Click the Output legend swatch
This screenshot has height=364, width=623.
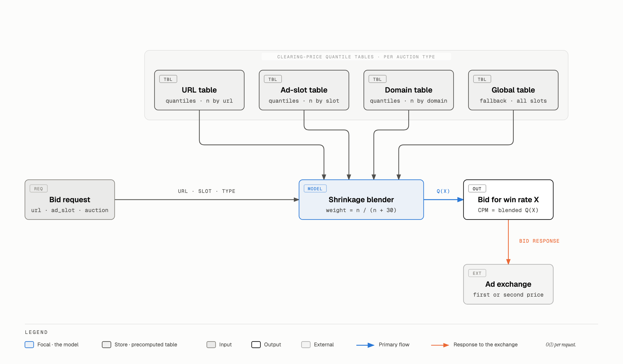pyautogui.click(x=256, y=345)
